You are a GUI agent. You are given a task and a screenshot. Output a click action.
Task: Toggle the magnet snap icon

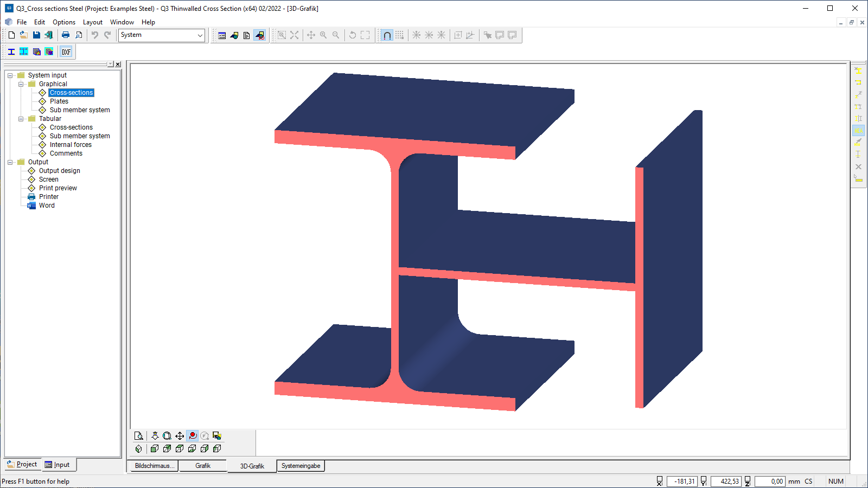pyautogui.click(x=387, y=35)
